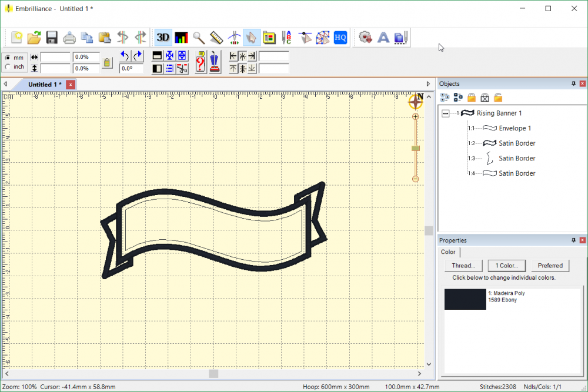Click the expand-all icon in Objects panel
Viewport: 588px width, 392px height.
[x=445, y=98]
